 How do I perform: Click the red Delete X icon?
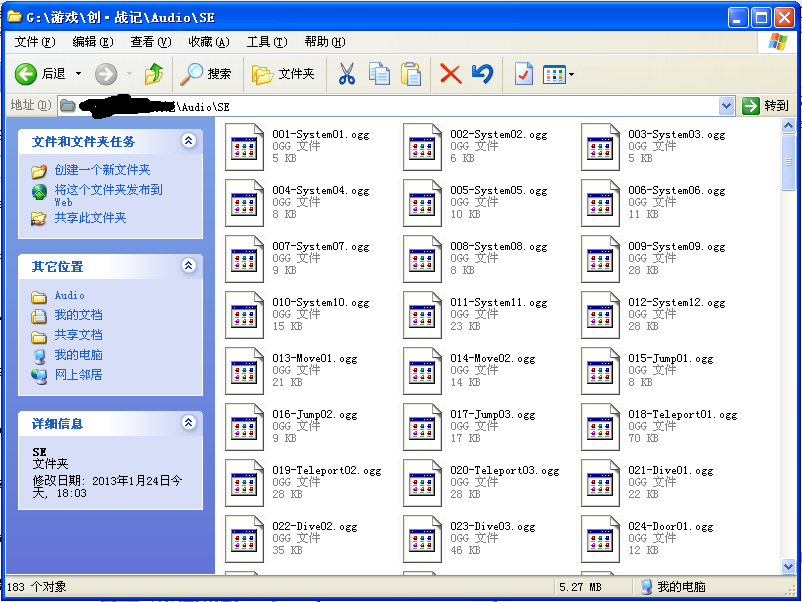(x=451, y=74)
